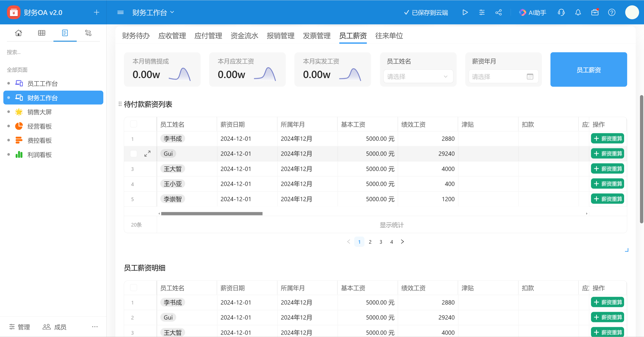
Task: Click the sidebar 搜索 input field
Action: pyautogui.click(x=53, y=52)
